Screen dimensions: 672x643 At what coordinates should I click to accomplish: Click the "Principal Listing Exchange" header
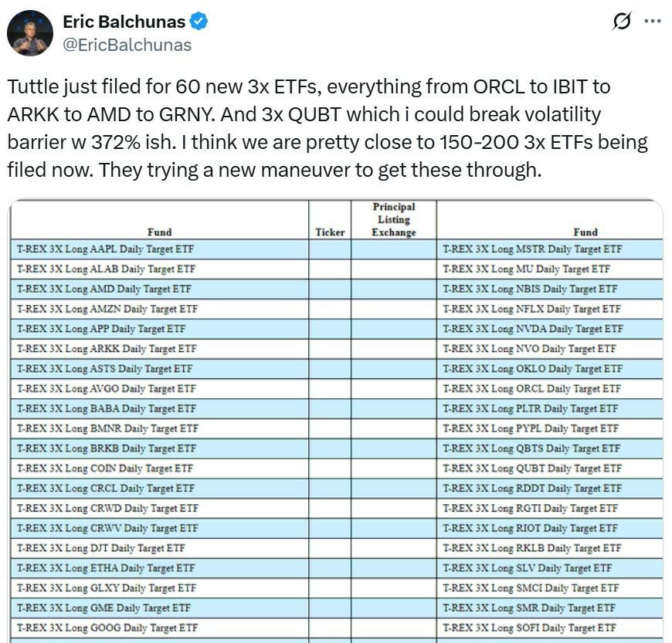(394, 219)
